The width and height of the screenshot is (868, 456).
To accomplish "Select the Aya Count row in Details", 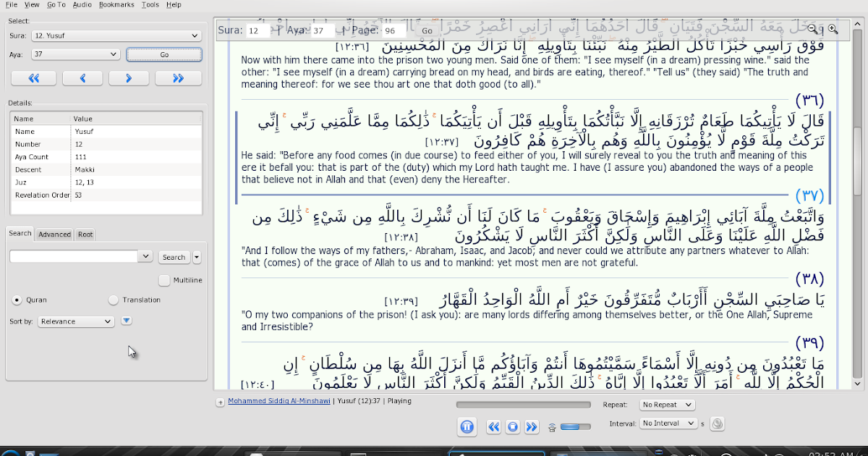I will (x=106, y=157).
